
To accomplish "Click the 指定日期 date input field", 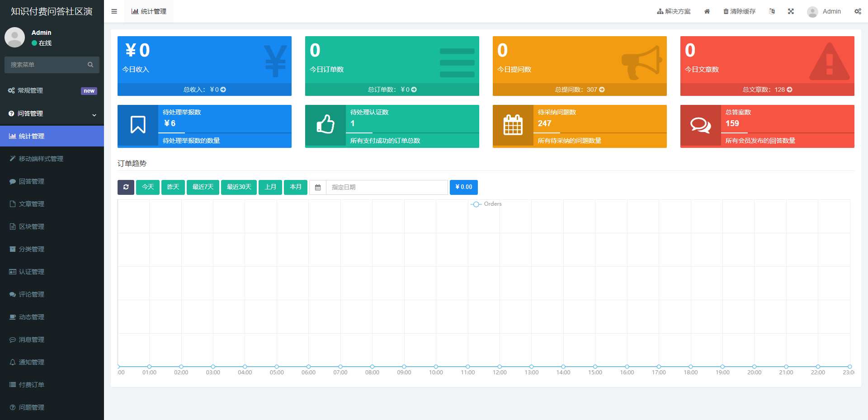I will tap(387, 187).
